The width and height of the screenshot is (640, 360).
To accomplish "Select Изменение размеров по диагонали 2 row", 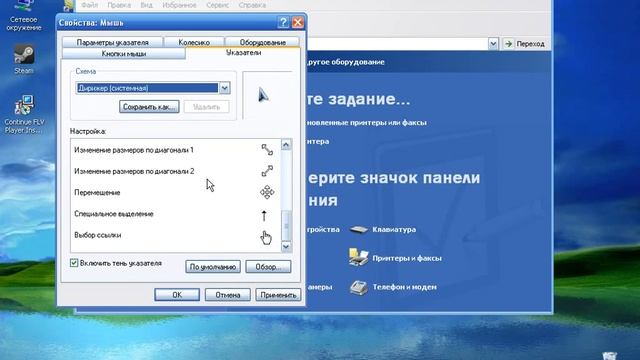I will click(176, 171).
